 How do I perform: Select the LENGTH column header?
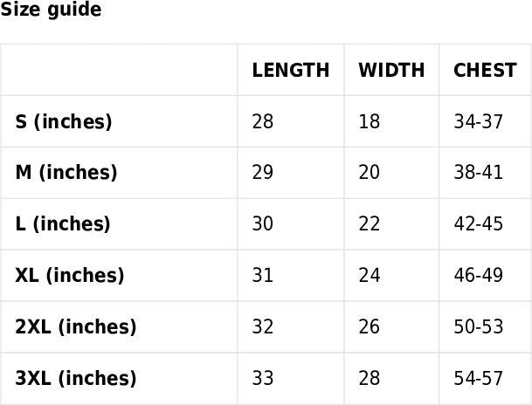[x=291, y=71]
